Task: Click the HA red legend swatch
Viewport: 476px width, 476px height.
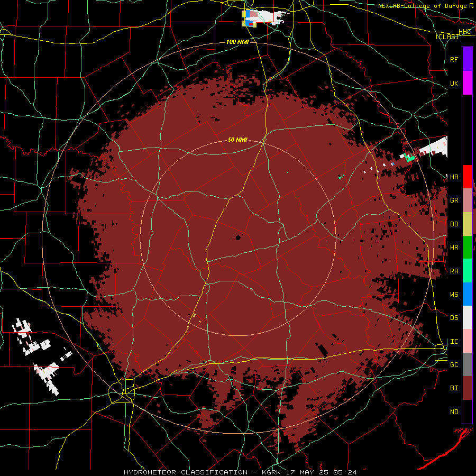Action: click(467, 177)
